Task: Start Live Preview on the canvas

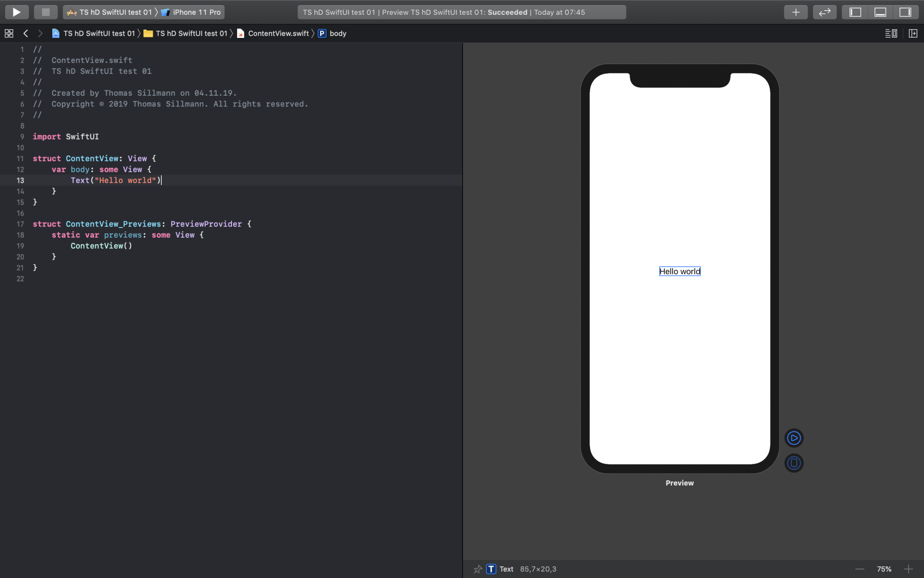Action: click(794, 438)
